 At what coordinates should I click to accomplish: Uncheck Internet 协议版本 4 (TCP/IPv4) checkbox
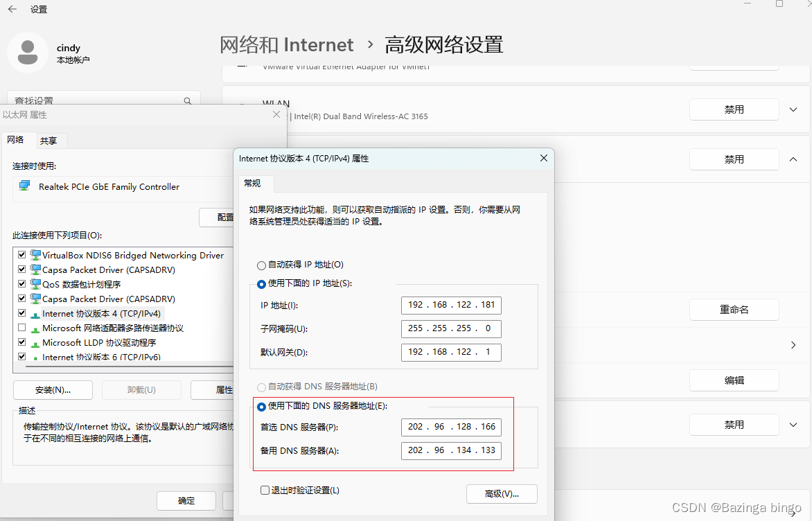22,313
